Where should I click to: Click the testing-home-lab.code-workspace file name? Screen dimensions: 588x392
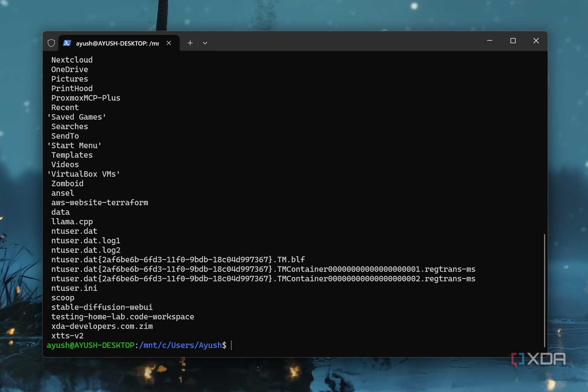123,316
